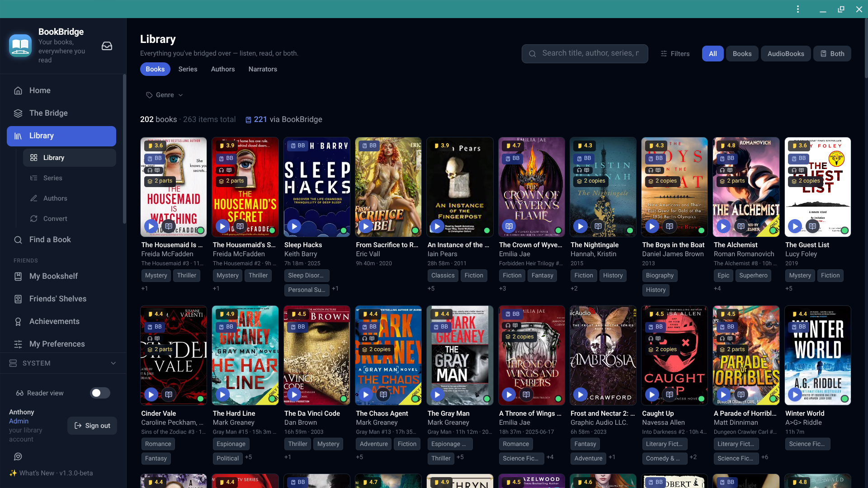Expand the 2 parts badge on The Alchemist
868x488 pixels.
(x=732, y=181)
